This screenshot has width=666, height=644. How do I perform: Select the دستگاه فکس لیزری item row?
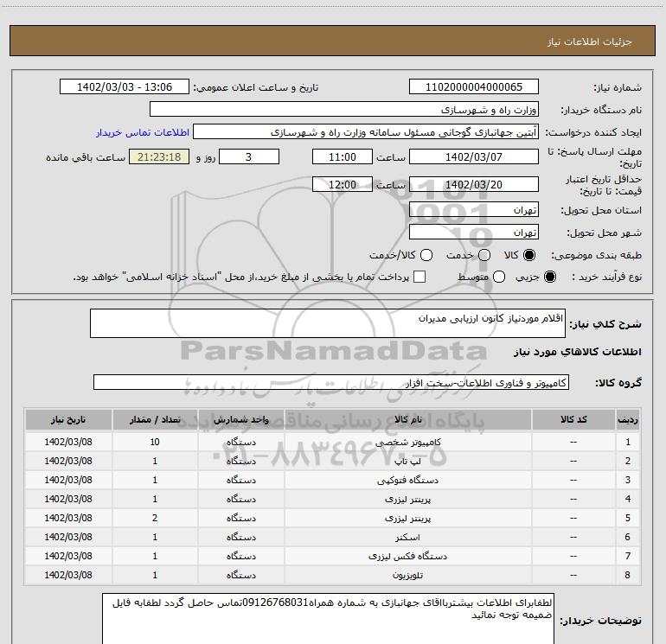[x=332, y=556]
